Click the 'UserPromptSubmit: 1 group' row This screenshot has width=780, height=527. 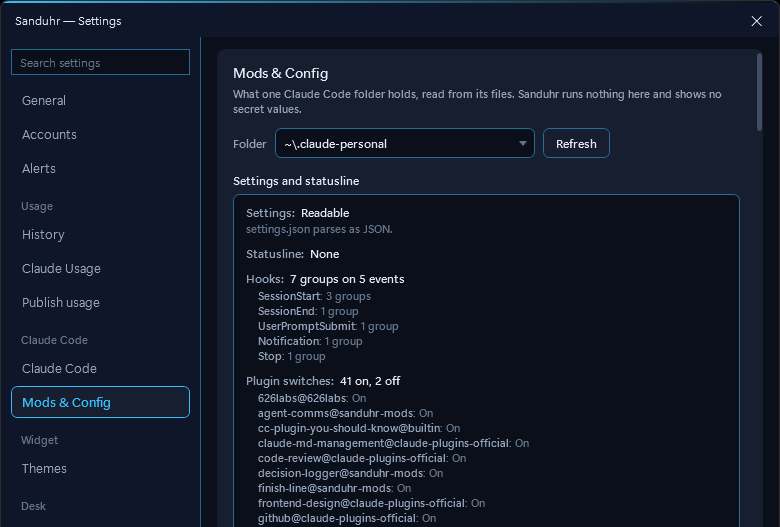[x=328, y=326]
